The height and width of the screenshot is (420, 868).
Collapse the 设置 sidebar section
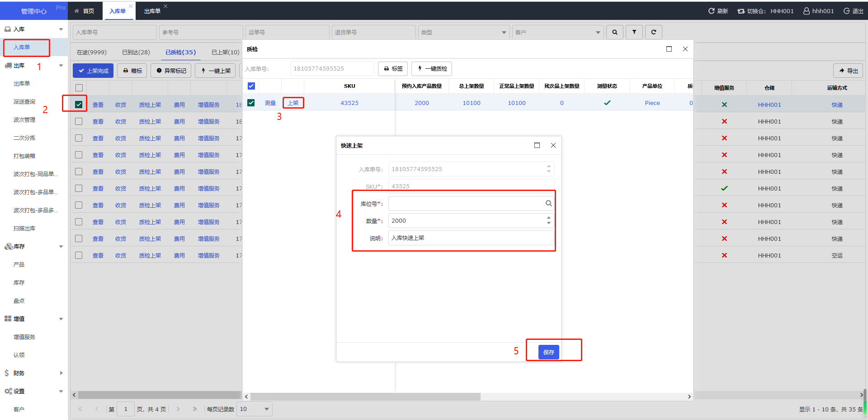pyautogui.click(x=61, y=391)
